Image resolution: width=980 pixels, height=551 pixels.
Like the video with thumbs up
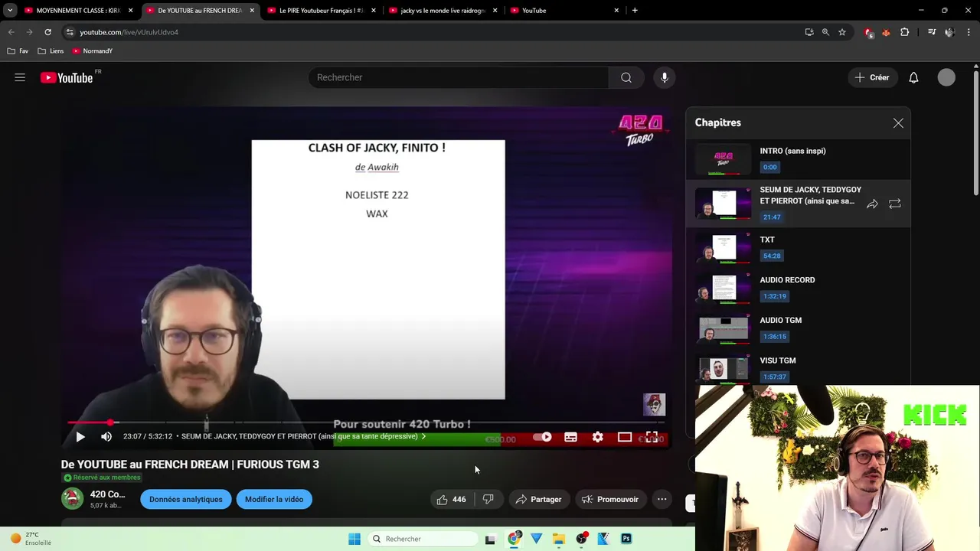pyautogui.click(x=451, y=500)
